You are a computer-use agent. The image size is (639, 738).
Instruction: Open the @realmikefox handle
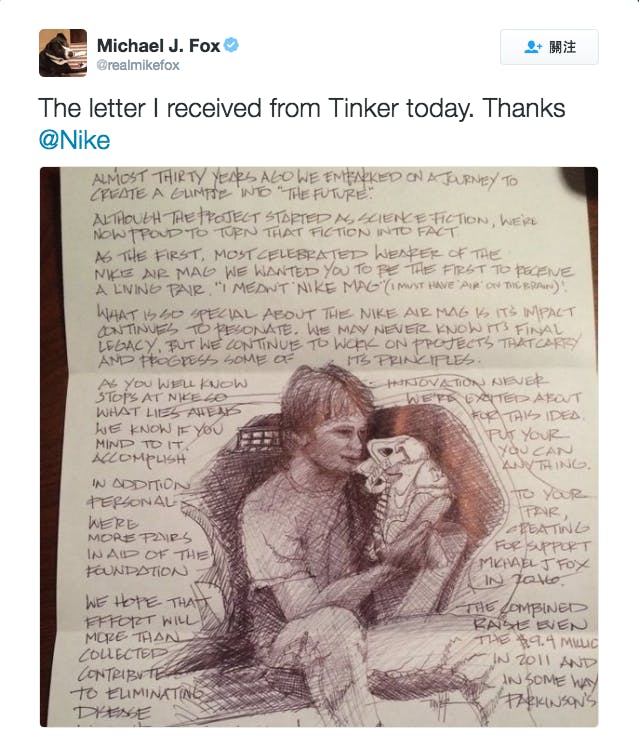pos(138,65)
